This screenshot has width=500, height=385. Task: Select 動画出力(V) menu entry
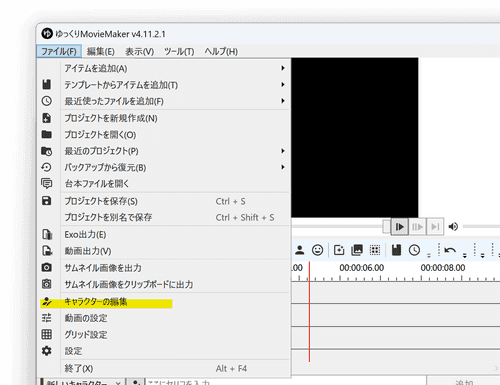[x=164, y=251]
